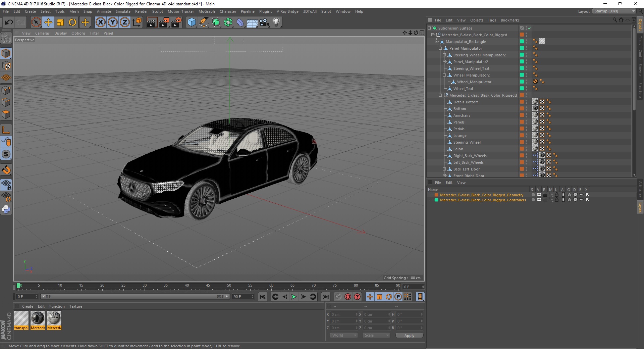644x349 pixels.
Task: Open the MoGraph menu
Action: (207, 11)
